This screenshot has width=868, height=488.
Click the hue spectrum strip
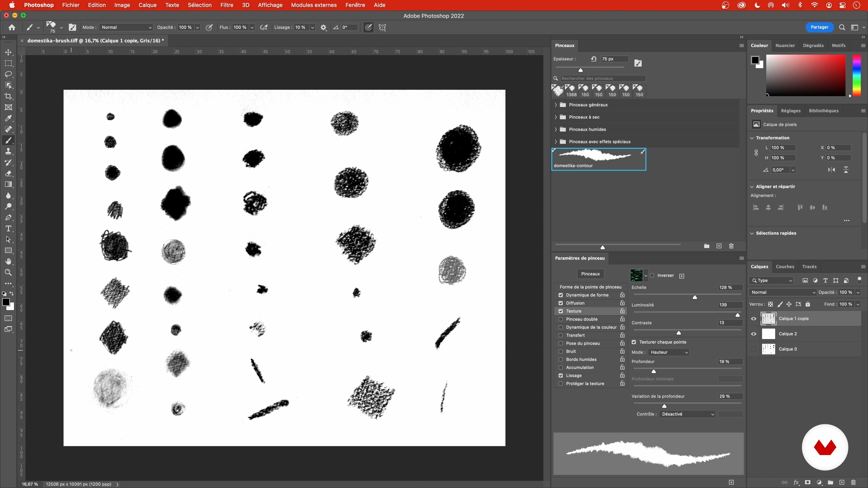pos(856,76)
